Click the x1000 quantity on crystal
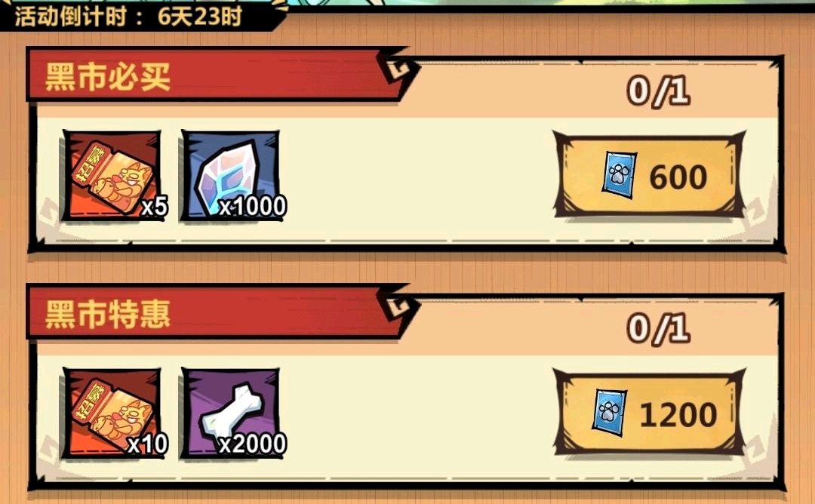 click(252, 206)
